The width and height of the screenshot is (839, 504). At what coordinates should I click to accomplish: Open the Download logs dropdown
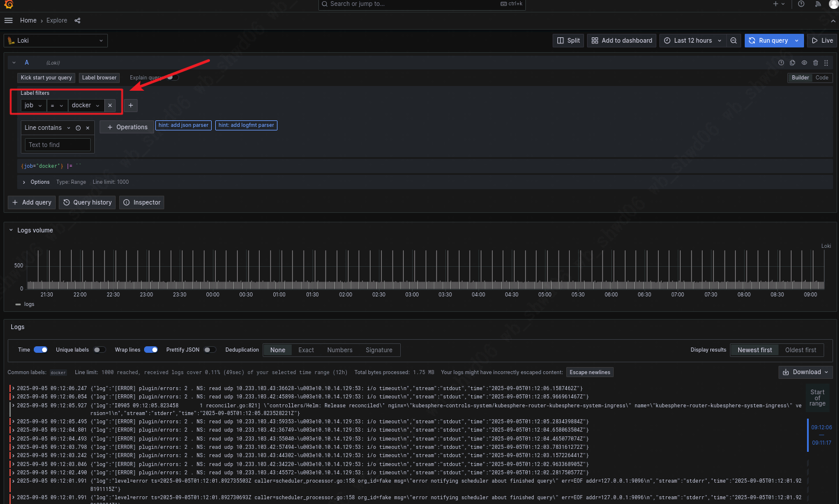[806, 372]
